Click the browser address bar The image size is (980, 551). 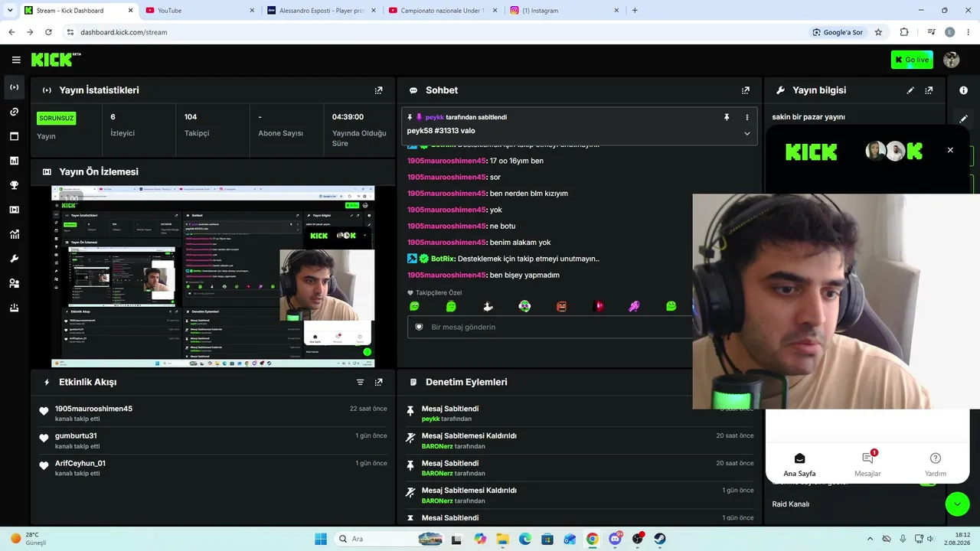pyautogui.click(x=429, y=32)
